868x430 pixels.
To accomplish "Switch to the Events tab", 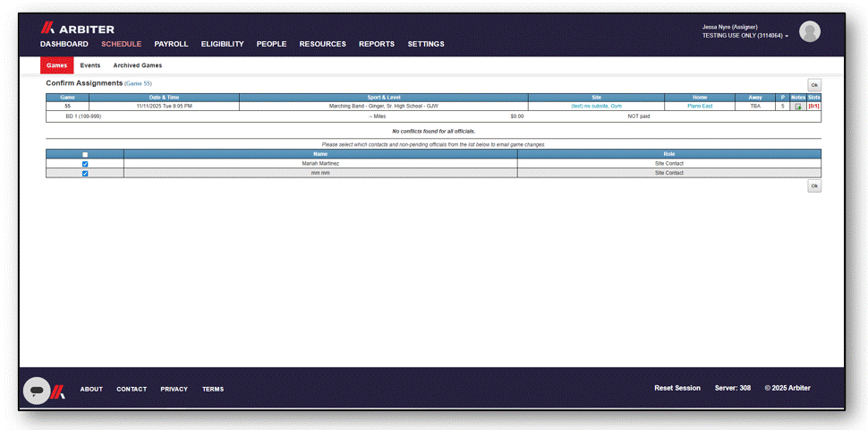I will pos(90,65).
